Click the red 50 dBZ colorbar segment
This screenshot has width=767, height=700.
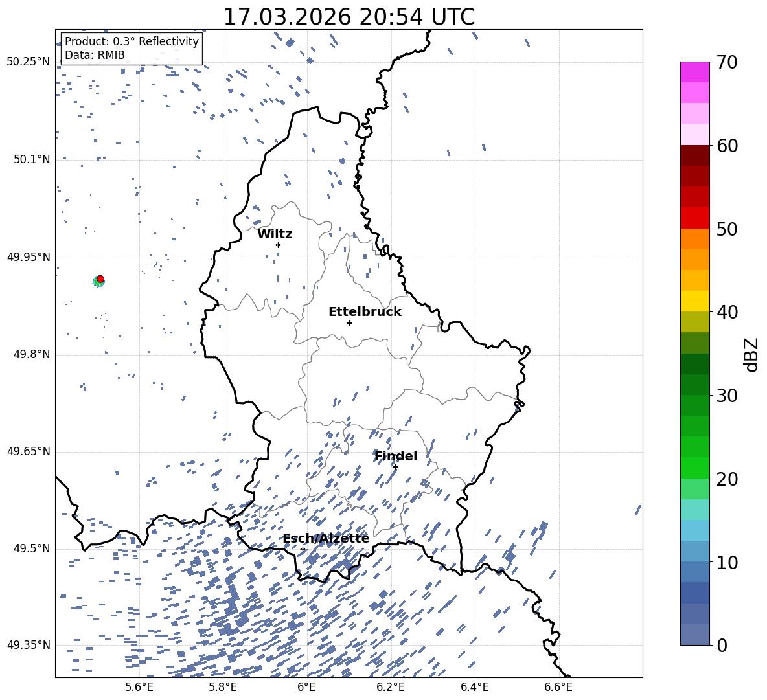pyautogui.click(x=694, y=218)
